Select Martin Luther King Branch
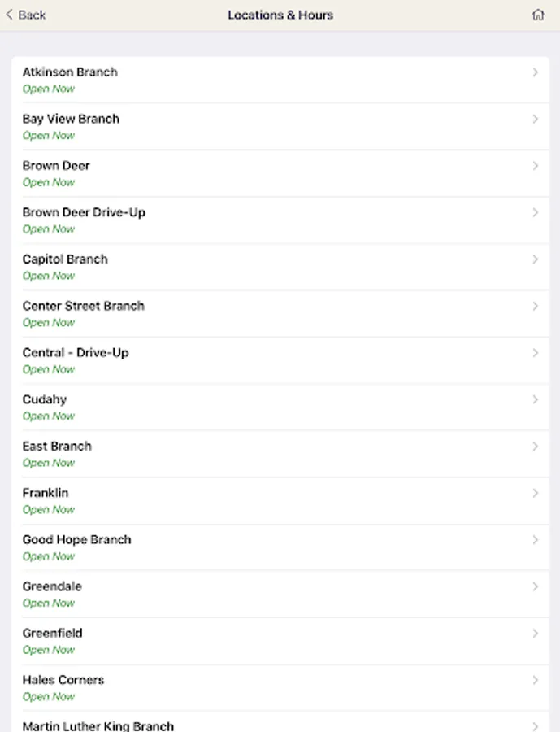 280,721
